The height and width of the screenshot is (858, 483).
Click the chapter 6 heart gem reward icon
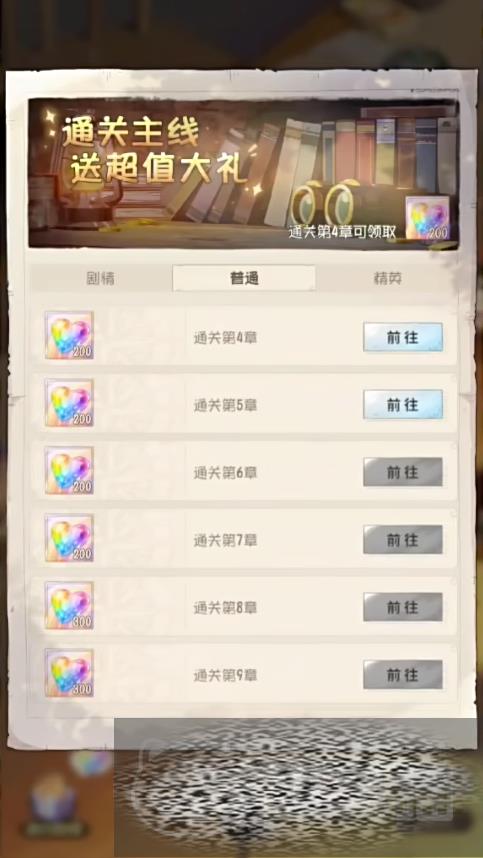point(69,471)
